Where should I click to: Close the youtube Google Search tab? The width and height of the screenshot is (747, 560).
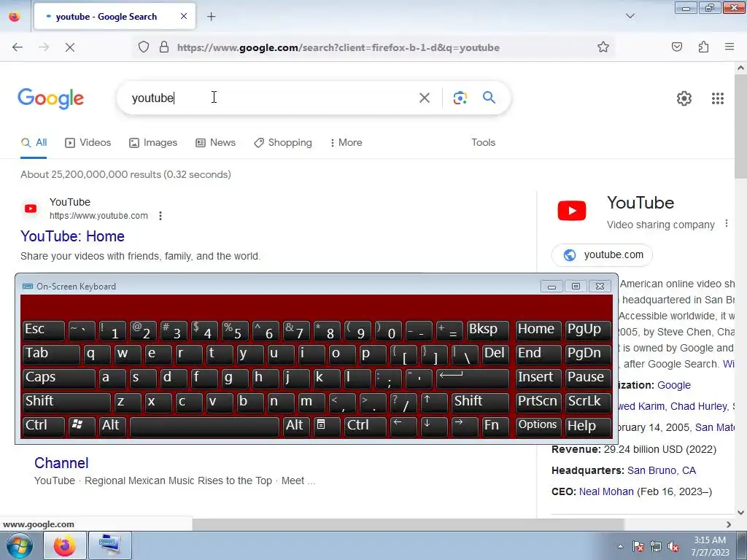(183, 16)
